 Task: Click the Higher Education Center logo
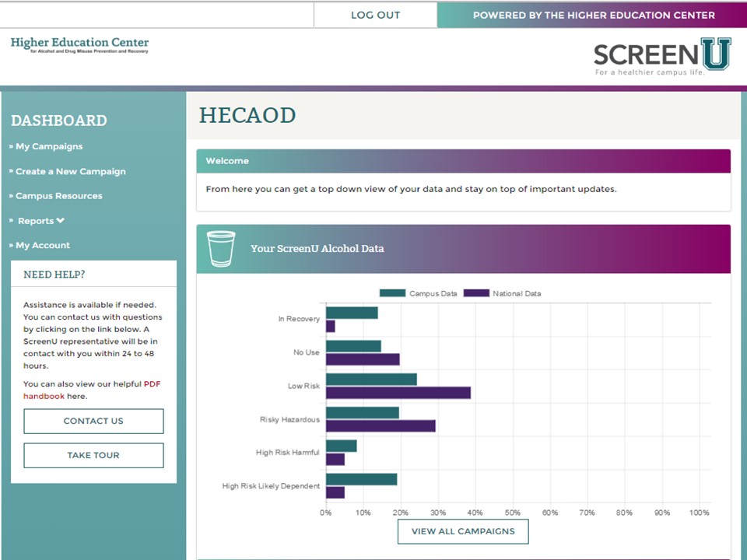[79, 45]
